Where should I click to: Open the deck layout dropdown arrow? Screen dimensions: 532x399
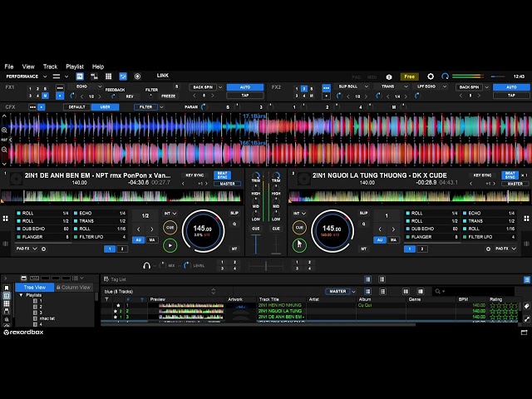[66, 76]
